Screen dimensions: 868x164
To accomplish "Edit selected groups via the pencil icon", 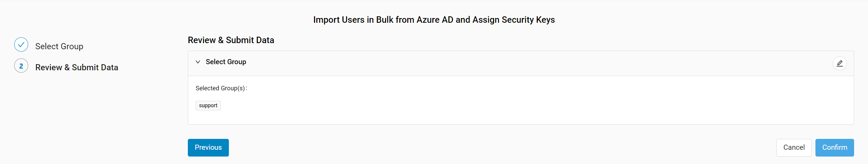I will tap(840, 63).
